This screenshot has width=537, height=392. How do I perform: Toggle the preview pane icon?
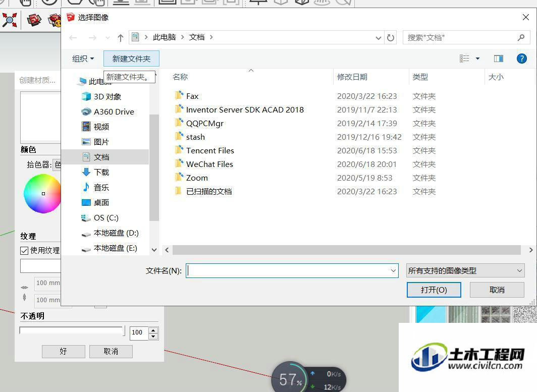pos(499,59)
